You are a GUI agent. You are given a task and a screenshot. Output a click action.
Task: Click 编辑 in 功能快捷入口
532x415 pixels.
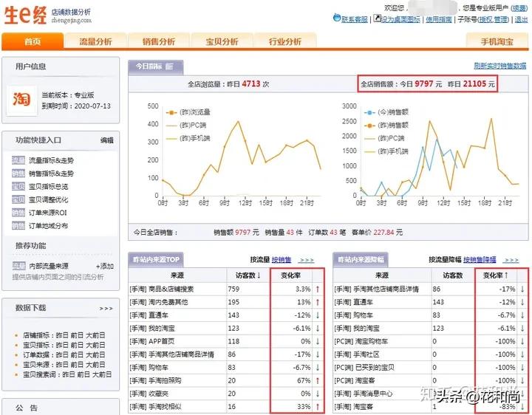tap(107, 140)
